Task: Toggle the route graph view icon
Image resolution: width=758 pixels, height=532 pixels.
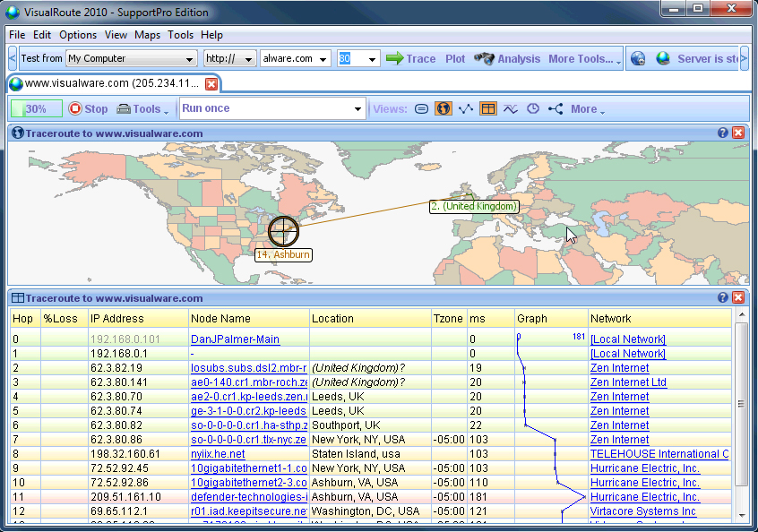Action: click(x=466, y=108)
